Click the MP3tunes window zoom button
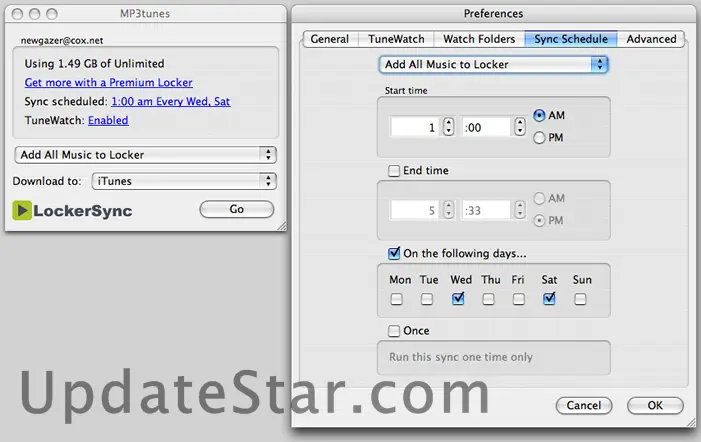The width and height of the screenshot is (701, 442). click(52, 14)
